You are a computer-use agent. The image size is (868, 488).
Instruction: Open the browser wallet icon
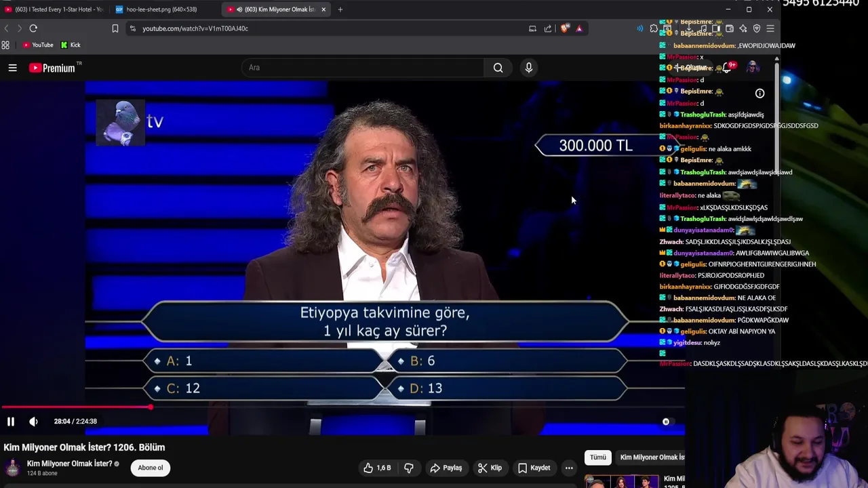tap(730, 28)
